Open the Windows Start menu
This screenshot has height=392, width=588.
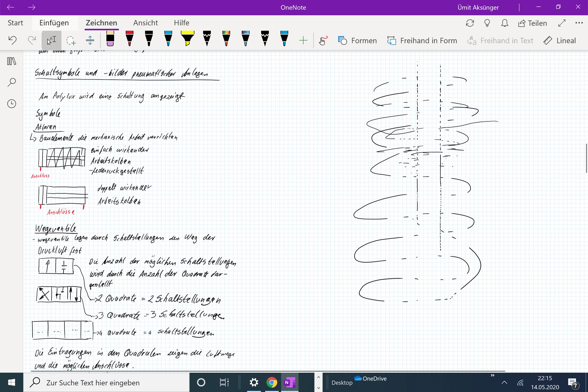(12, 382)
